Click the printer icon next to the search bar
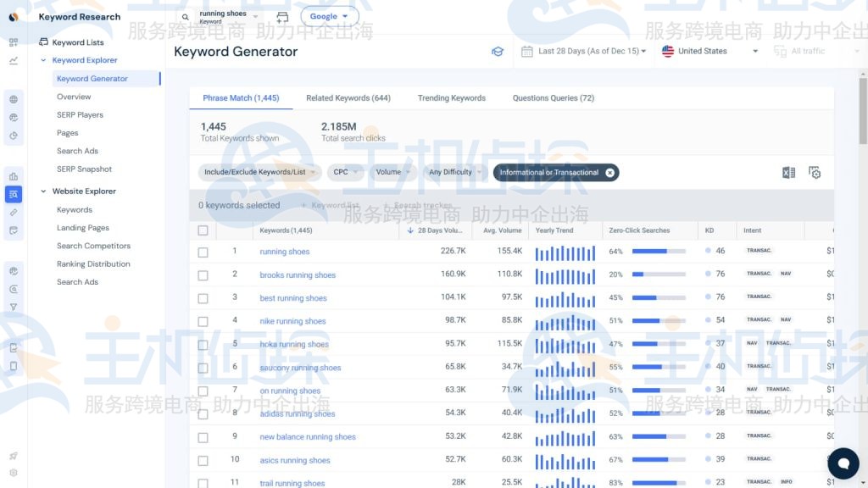Image resolution: width=868 pixels, height=488 pixels. [282, 16]
